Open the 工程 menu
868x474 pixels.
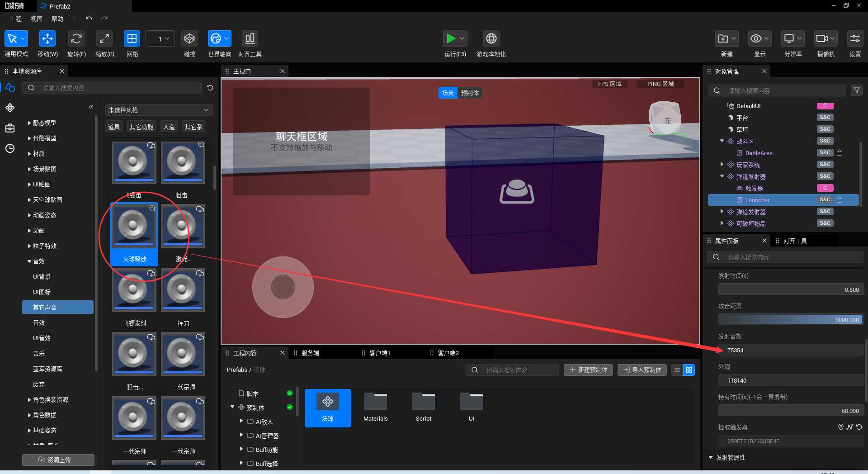pos(16,19)
